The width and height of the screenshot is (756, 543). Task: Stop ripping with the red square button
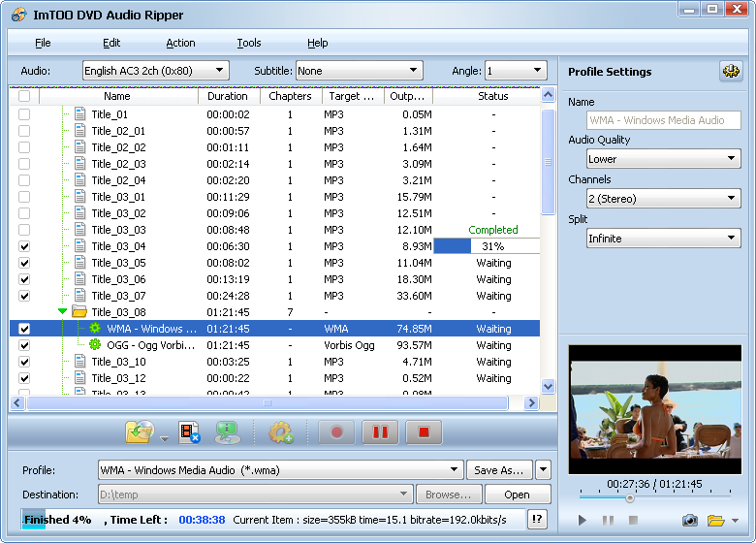424,432
